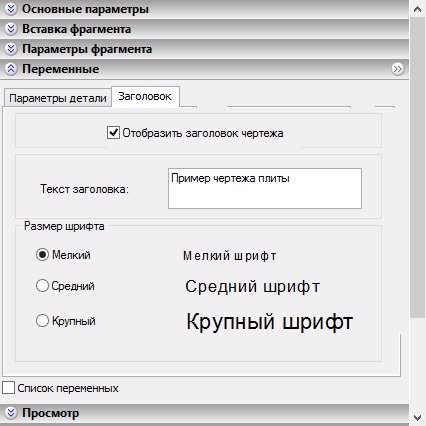This screenshot has width=426, height=426.
Task: Select the Заголовок tab
Action: tap(145, 96)
